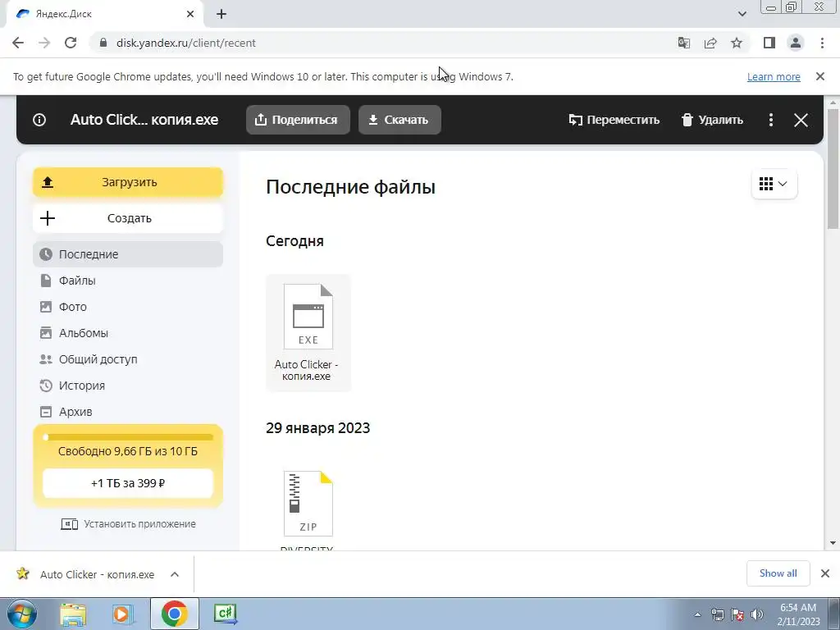Click the 29 января 2023 date heading
The width and height of the screenshot is (840, 630).
pyautogui.click(x=317, y=428)
